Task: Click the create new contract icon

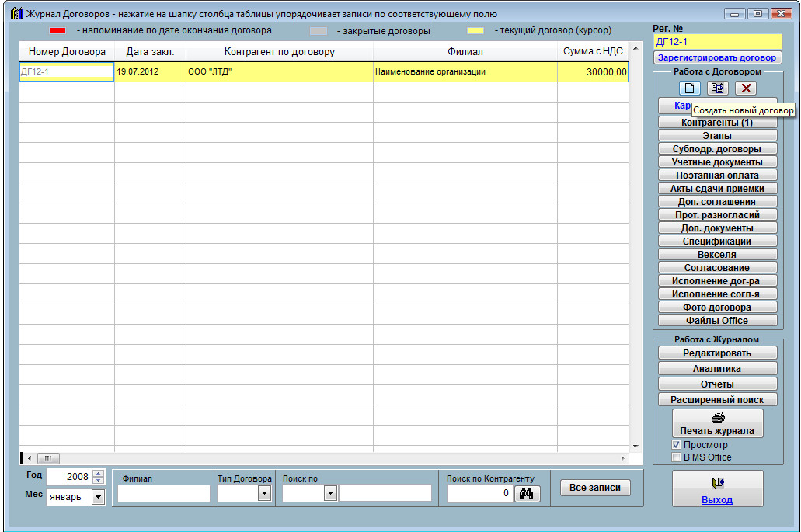Action: pos(689,89)
